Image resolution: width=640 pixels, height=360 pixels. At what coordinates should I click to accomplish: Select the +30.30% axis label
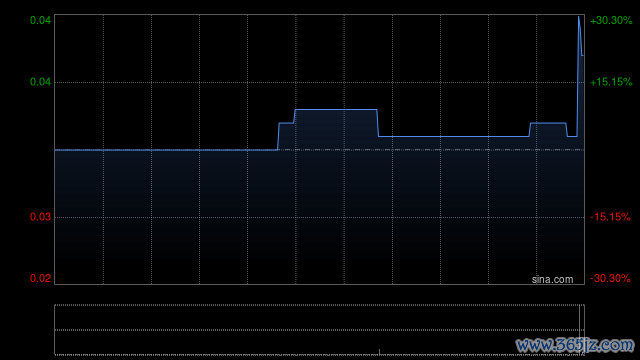(611, 20)
